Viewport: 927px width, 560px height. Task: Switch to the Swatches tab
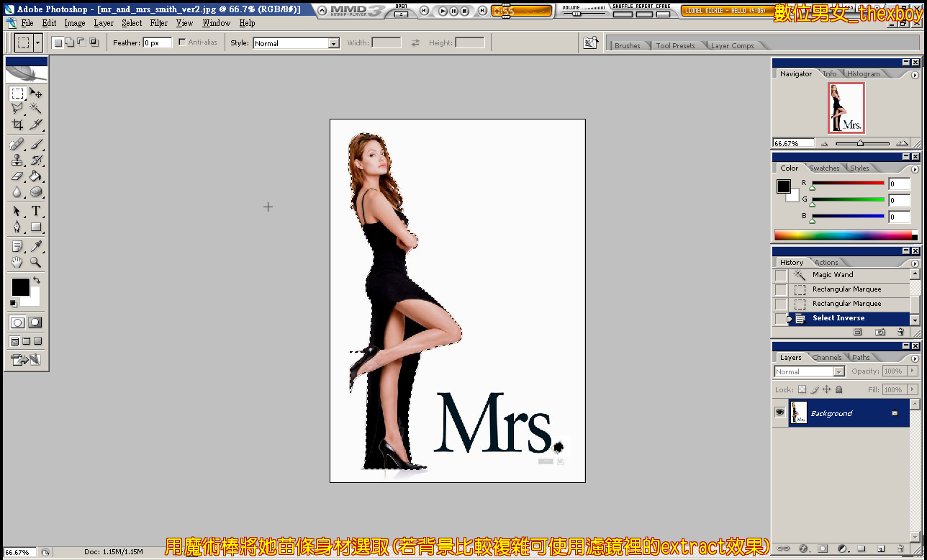824,168
